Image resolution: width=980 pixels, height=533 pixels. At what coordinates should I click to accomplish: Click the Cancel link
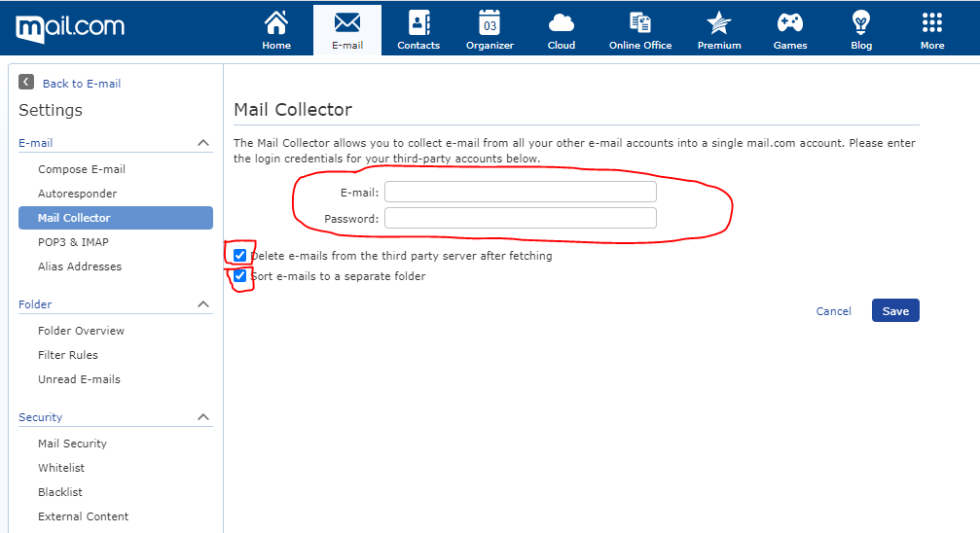[833, 311]
